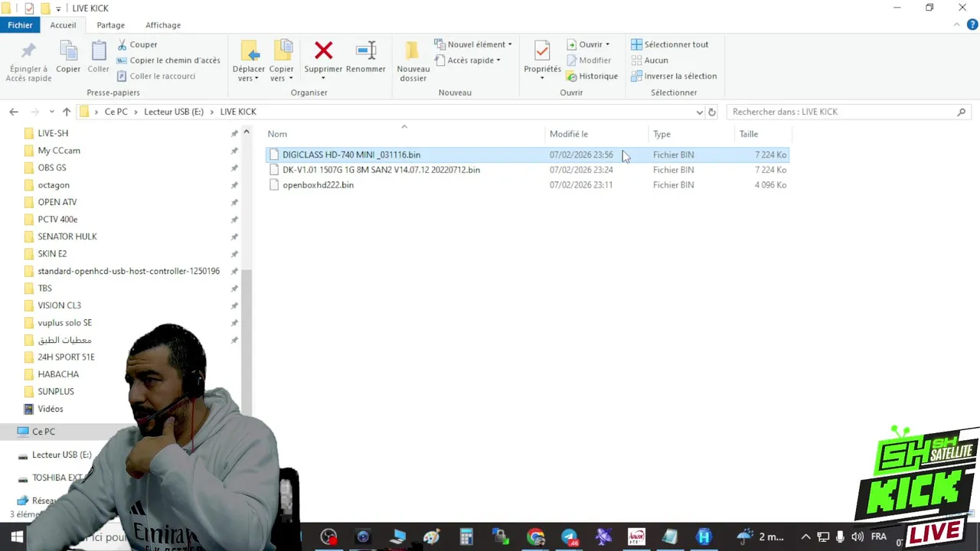Image resolution: width=980 pixels, height=551 pixels.
Task: Click the Propriétés checkmark icon
Action: 542,51
